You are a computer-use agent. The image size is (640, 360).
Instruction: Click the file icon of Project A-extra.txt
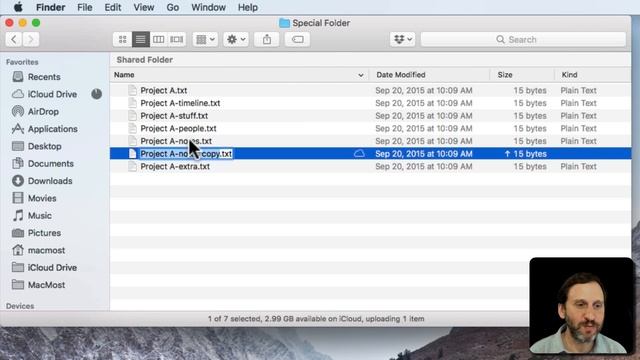132,167
